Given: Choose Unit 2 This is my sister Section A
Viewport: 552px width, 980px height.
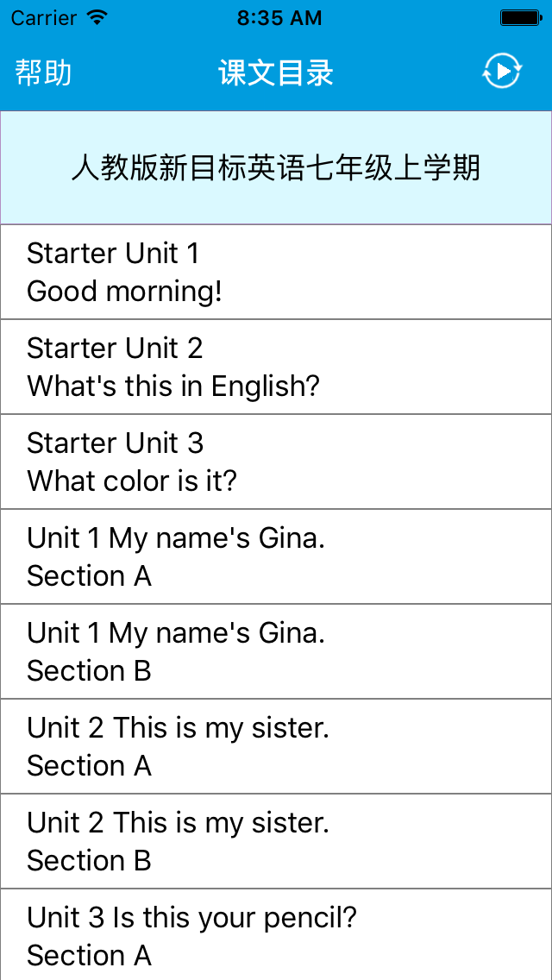Looking at the screenshot, I should point(276,747).
